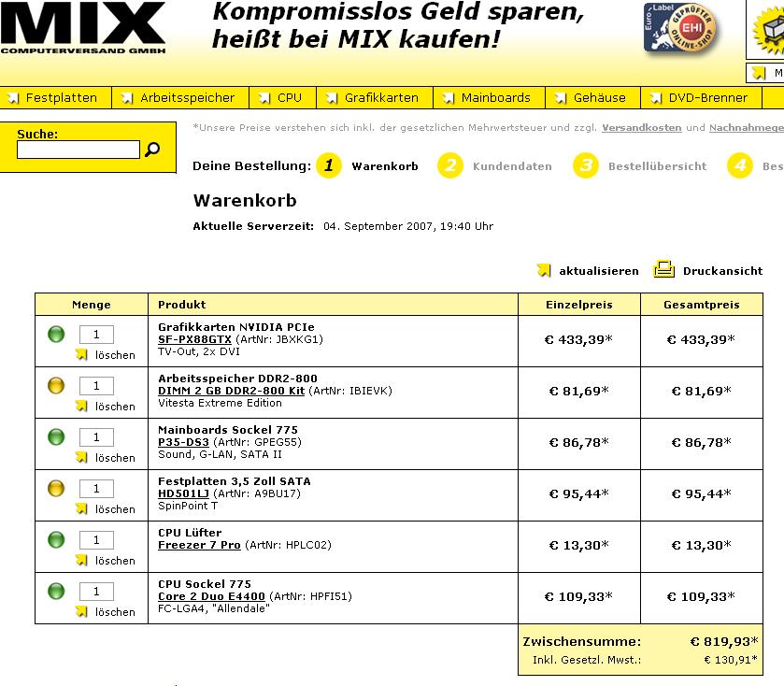Image resolution: width=784 pixels, height=686 pixels.
Task: Open the CPU category
Action: tap(283, 97)
